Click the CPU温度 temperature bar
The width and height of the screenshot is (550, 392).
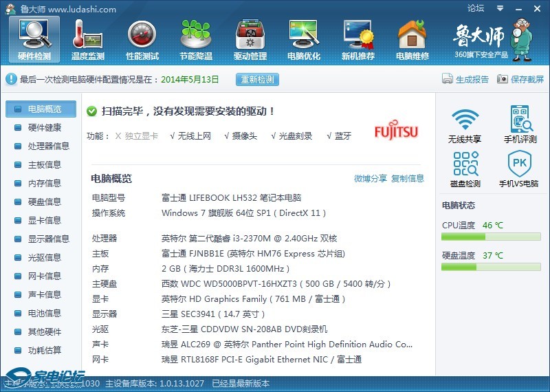click(491, 237)
